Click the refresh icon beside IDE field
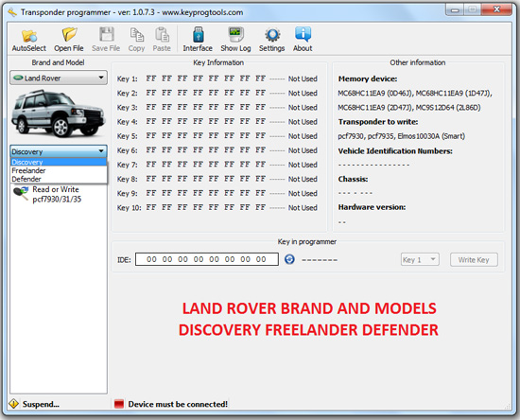This screenshot has width=520, height=420. (289, 259)
